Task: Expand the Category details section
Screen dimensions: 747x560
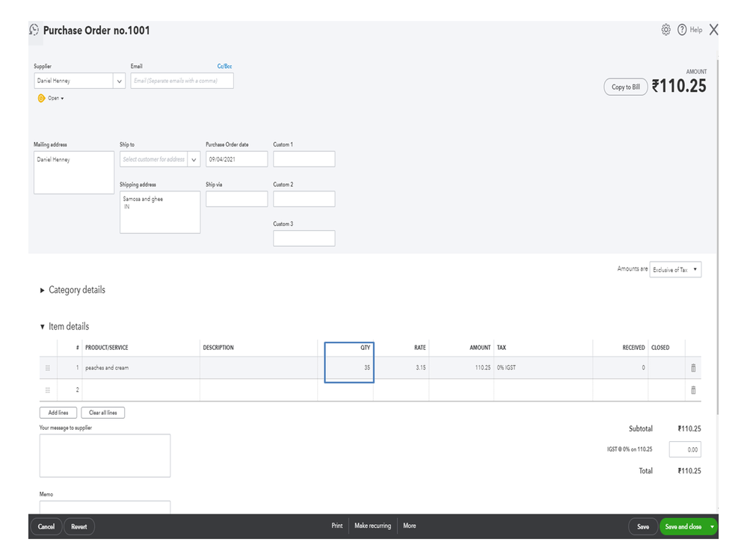Action: click(x=43, y=290)
